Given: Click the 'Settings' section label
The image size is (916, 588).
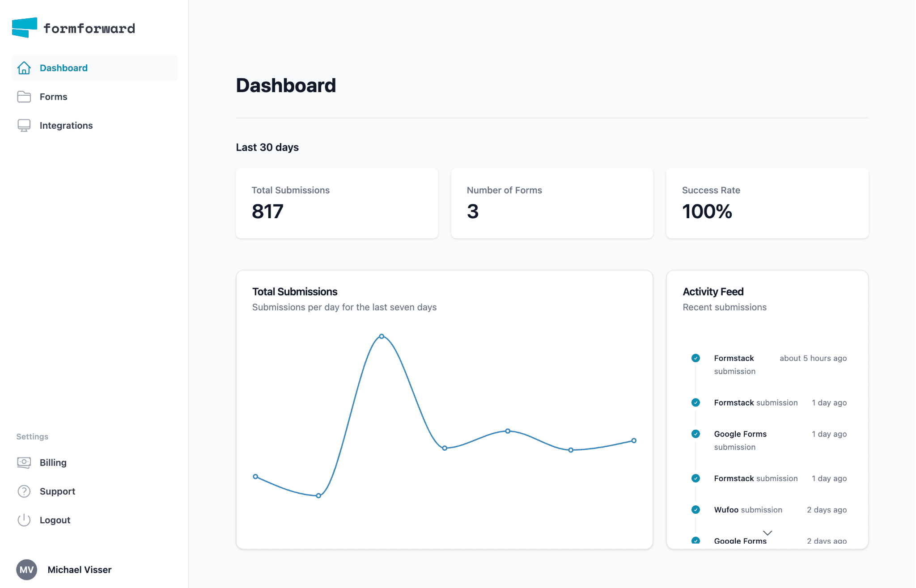Looking at the screenshot, I should pyautogui.click(x=32, y=436).
